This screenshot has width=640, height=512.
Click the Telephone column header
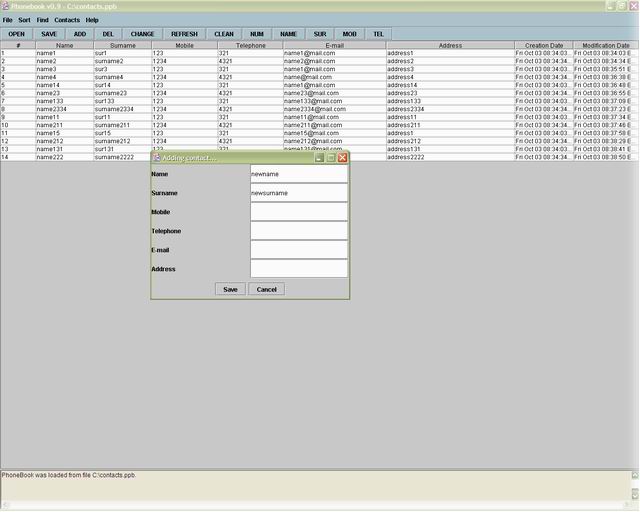(x=251, y=45)
